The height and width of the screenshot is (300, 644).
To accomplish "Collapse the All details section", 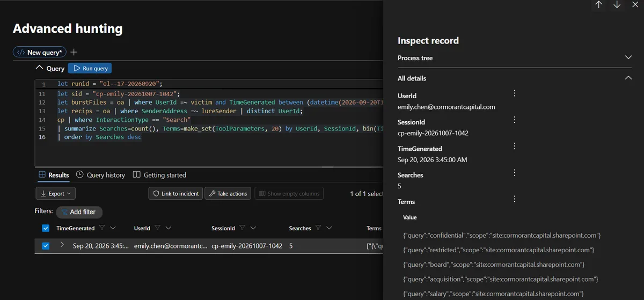I will (628, 78).
